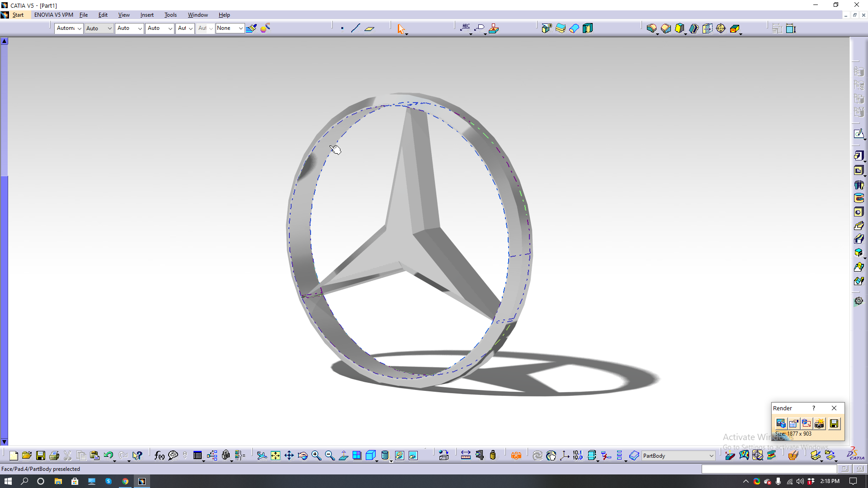Screen dimensions: 868x488
Task: Open the PartBody selection dropdown
Action: click(x=678, y=455)
